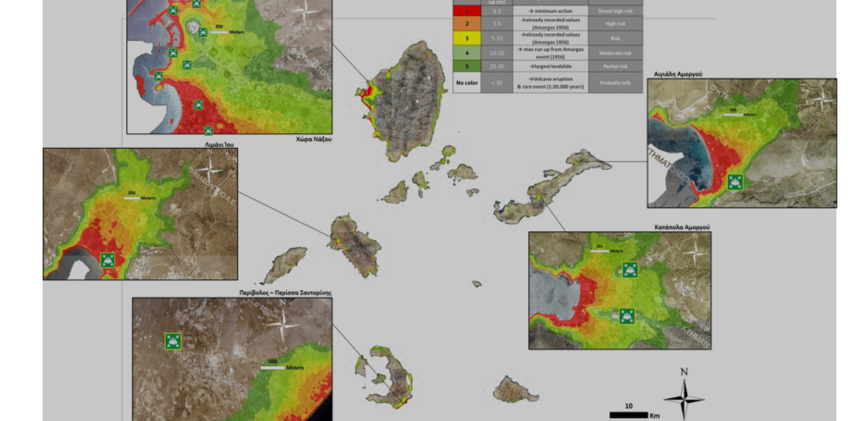Select the red level 1 legend swatch
Image resolution: width=868 pixels, height=421 pixels.
(x=467, y=11)
